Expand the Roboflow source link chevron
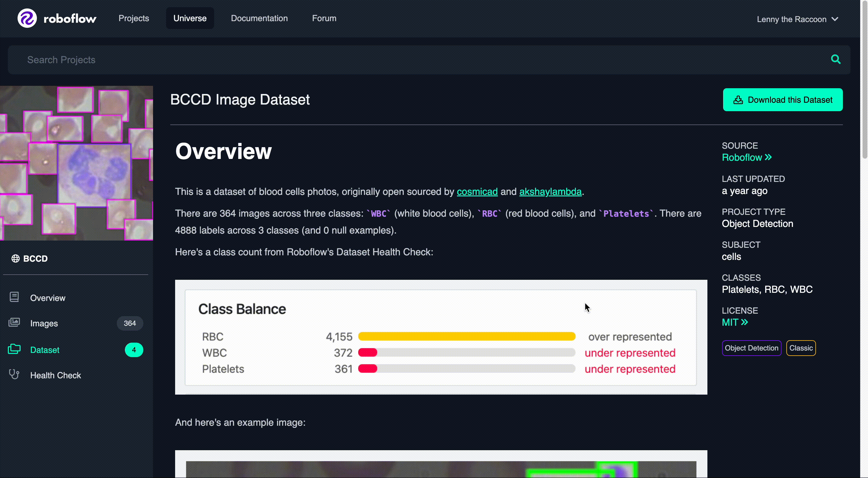The image size is (868, 478). pyautogui.click(x=768, y=157)
